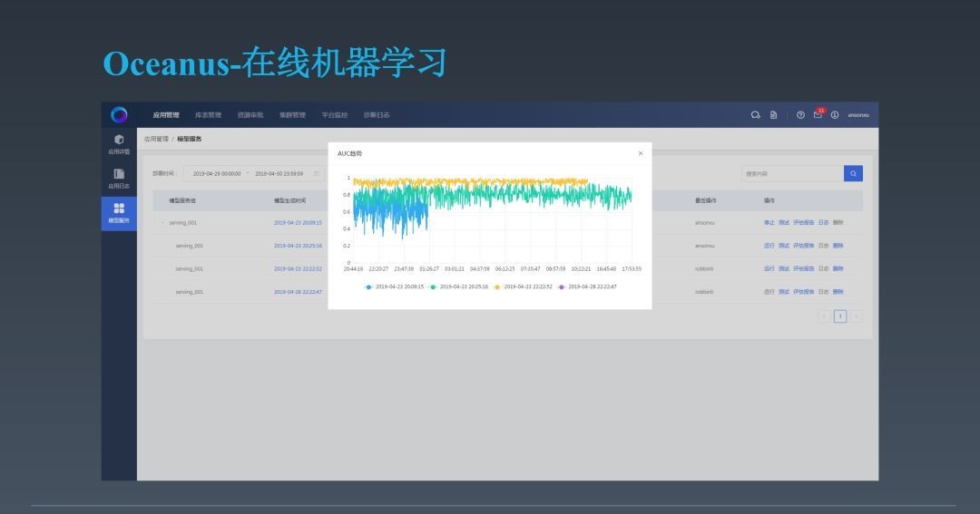The image size is (980, 514).
Task: Open the ansonxu user account menu
Action: pyautogui.click(x=857, y=115)
